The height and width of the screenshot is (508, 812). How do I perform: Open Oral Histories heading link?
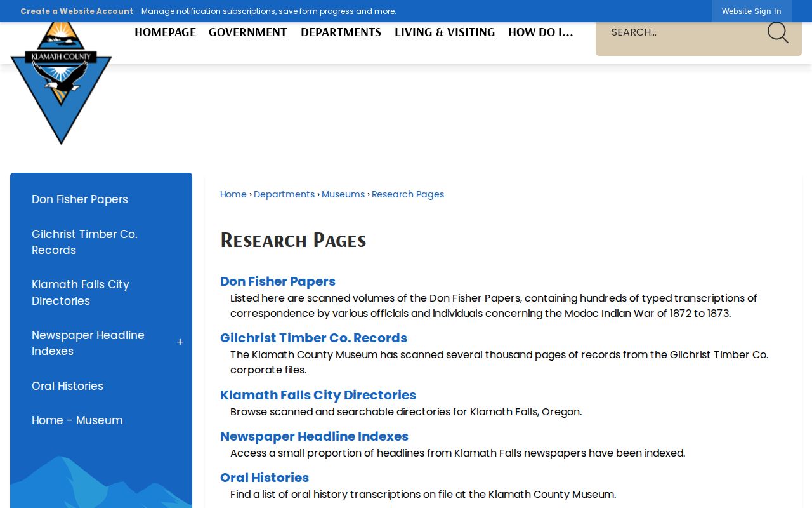point(265,478)
